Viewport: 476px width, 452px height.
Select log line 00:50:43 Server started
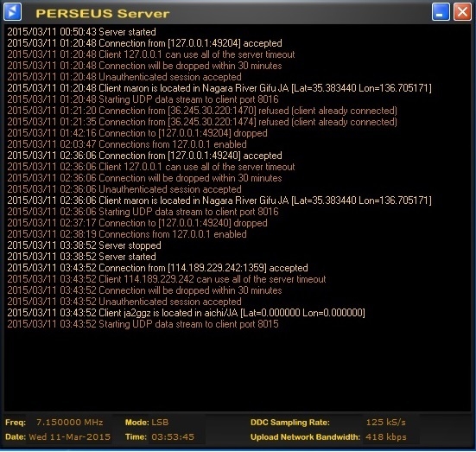pyautogui.click(x=82, y=32)
